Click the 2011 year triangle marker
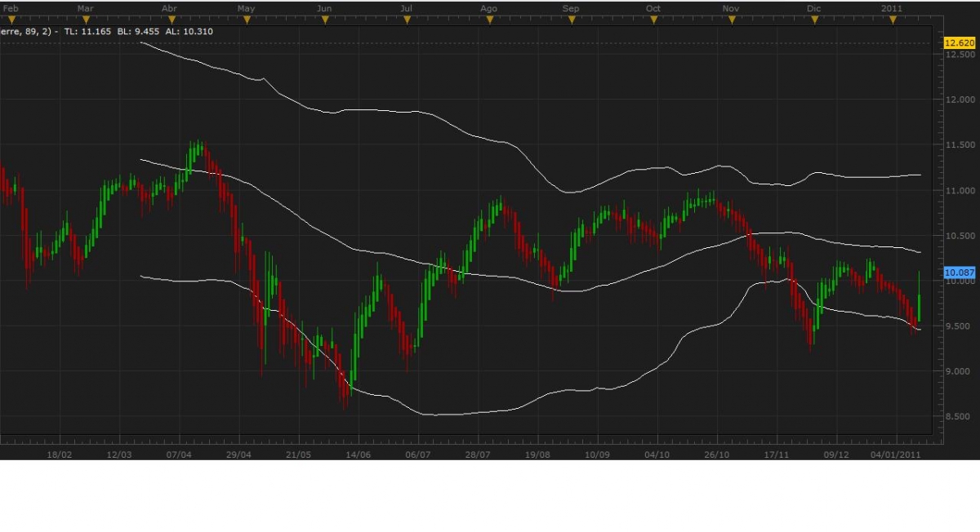The height and width of the screenshot is (532, 980). [892, 19]
